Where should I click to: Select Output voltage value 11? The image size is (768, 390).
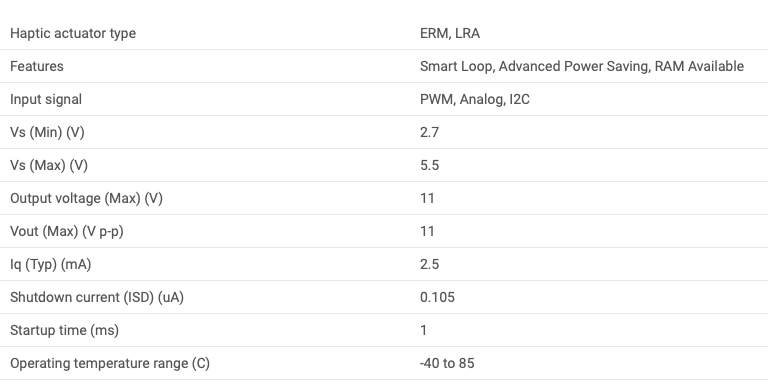tap(427, 198)
